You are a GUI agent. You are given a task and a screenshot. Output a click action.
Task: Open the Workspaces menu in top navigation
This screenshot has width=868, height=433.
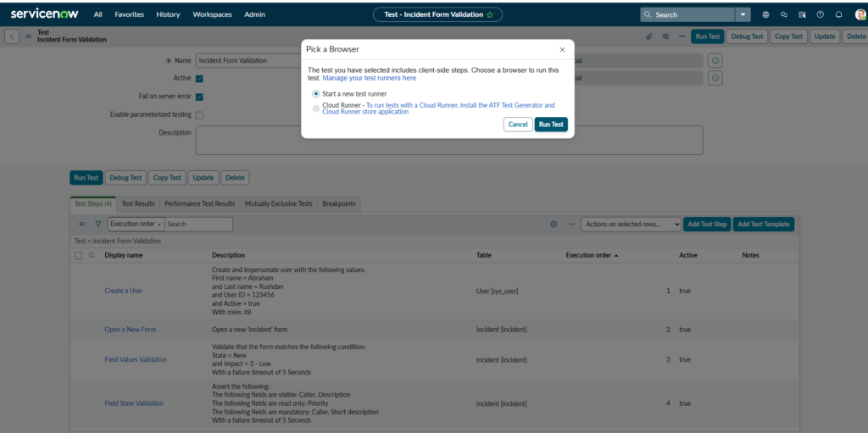point(212,14)
